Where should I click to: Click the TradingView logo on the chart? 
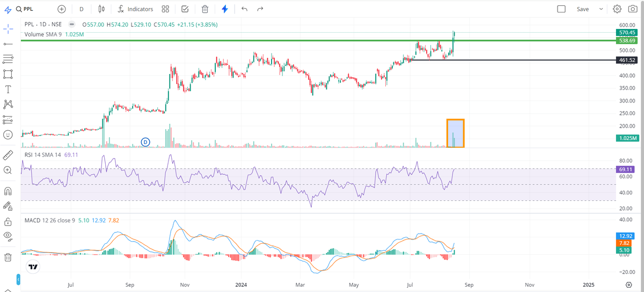coord(33,266)
